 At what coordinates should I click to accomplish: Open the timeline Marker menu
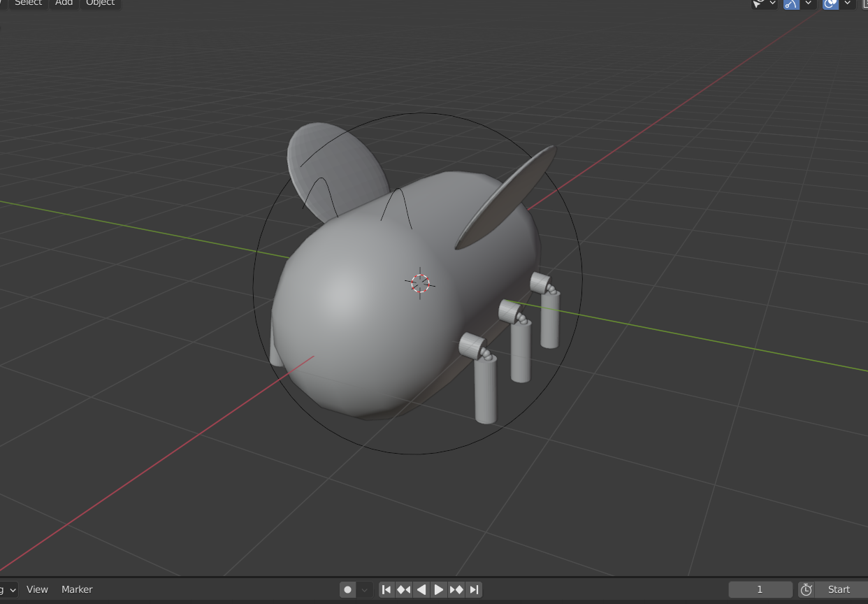click(77, 589)
